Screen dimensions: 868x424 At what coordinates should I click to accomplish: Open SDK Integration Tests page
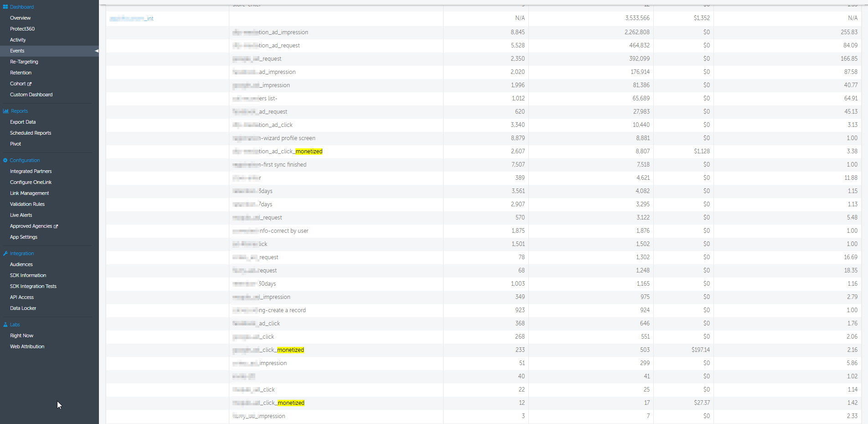(33, 286)
